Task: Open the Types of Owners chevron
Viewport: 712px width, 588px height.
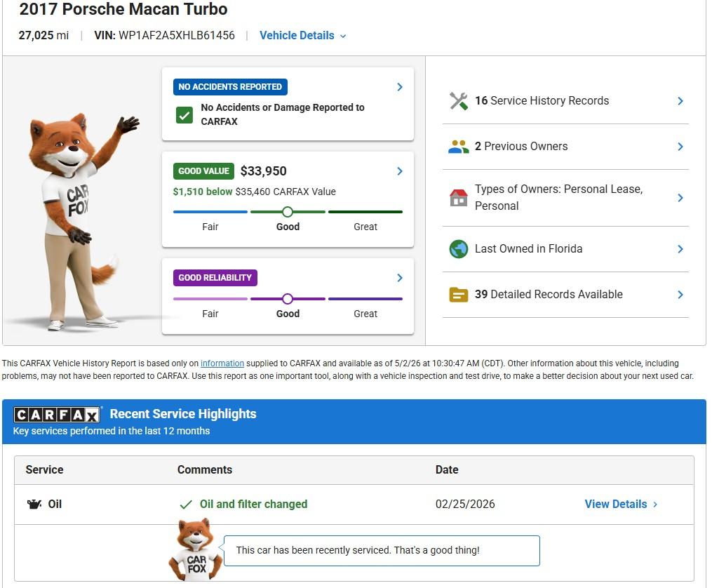Action: pos(680,197)
